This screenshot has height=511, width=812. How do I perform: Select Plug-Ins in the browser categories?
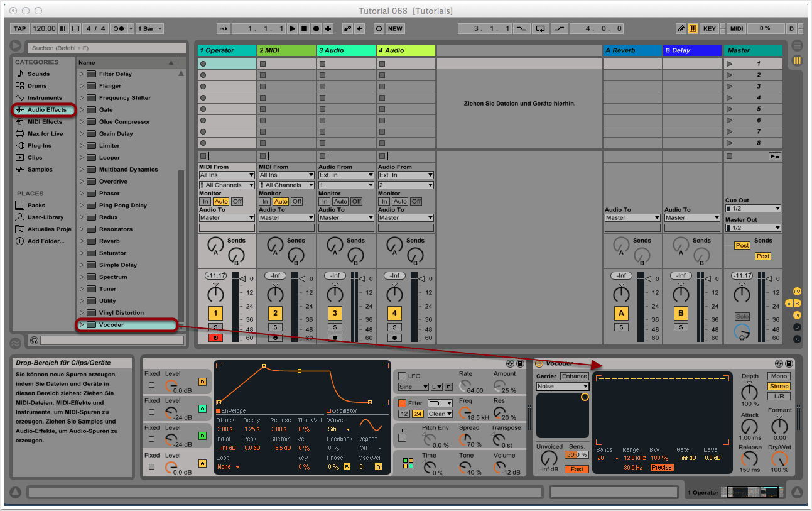(x=39, y=146)
